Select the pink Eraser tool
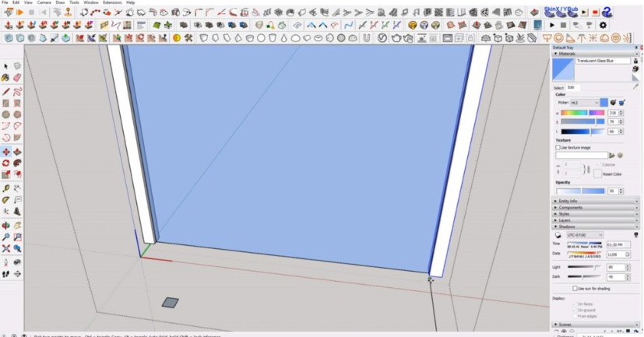Screen dimensions: 644x337 (17, 78)
